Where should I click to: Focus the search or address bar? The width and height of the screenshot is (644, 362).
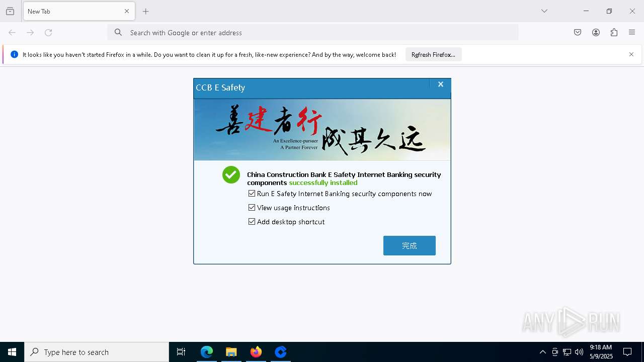tap(313, 33)
